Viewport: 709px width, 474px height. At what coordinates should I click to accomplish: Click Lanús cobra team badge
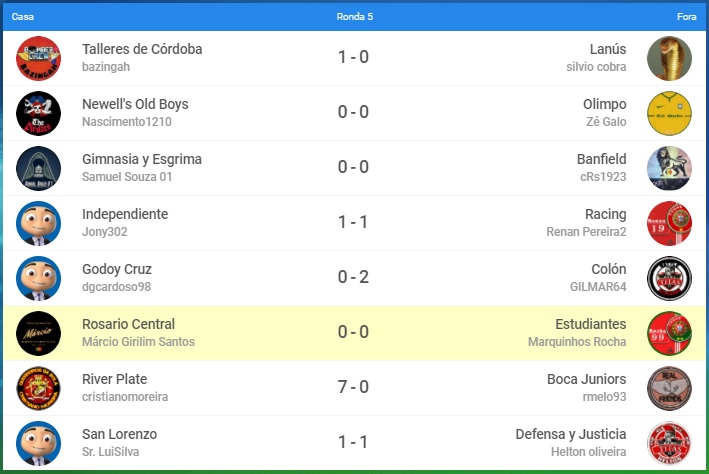pyautogui.click(x=669, y=58)
